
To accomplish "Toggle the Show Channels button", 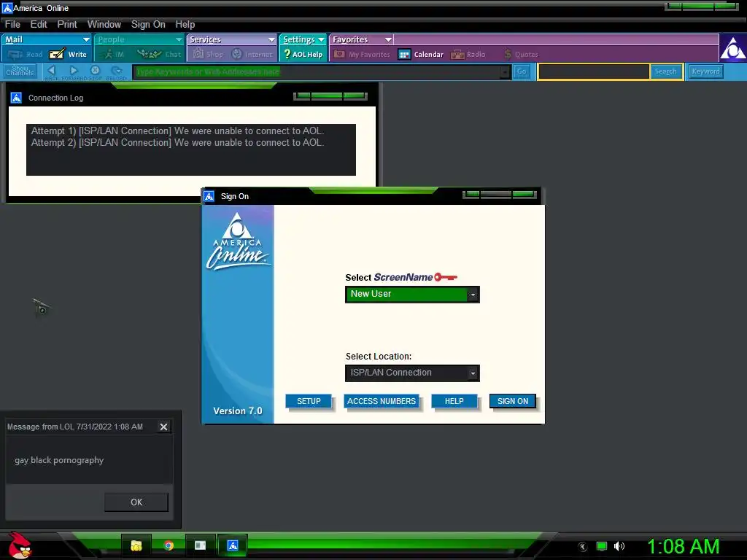I will pyautogui.click(x=20, y=71).
